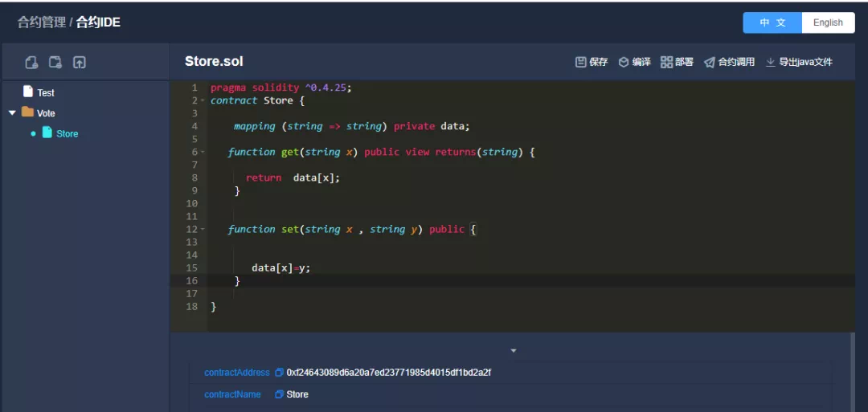The image size is (868, 412).
Task: Click the 编译 compile button label
Action: point(641,62)
